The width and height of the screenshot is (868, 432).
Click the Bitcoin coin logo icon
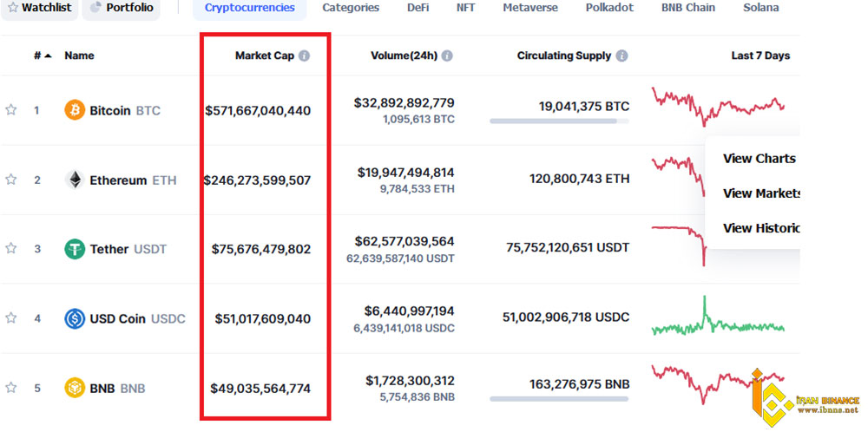coord(75,110)
